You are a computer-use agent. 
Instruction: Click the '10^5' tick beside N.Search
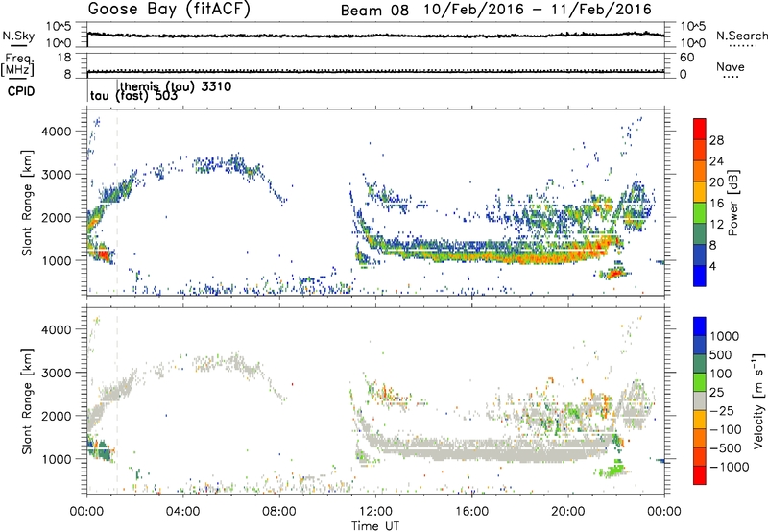(x=693, y=27)
